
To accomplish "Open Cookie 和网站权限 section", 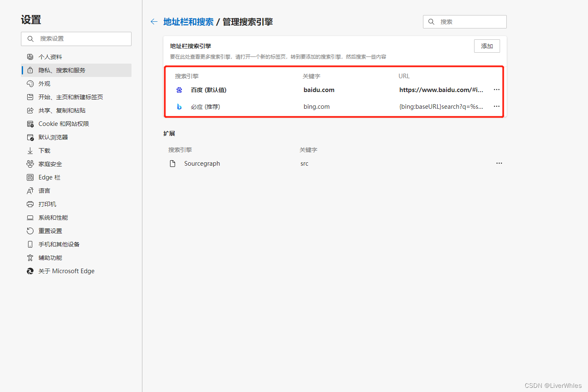I will point(76,124).
